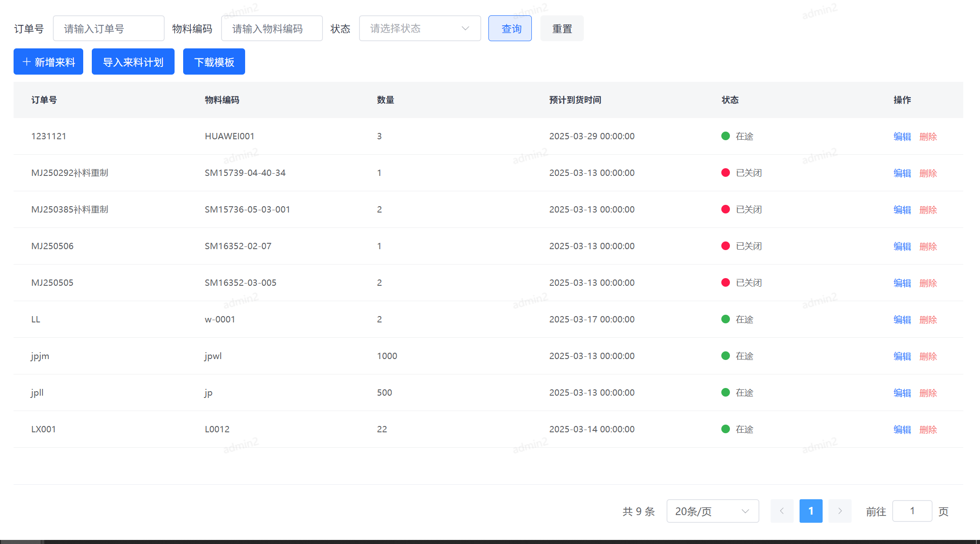Click the 预计到货时间 column header

pos(575,100)
